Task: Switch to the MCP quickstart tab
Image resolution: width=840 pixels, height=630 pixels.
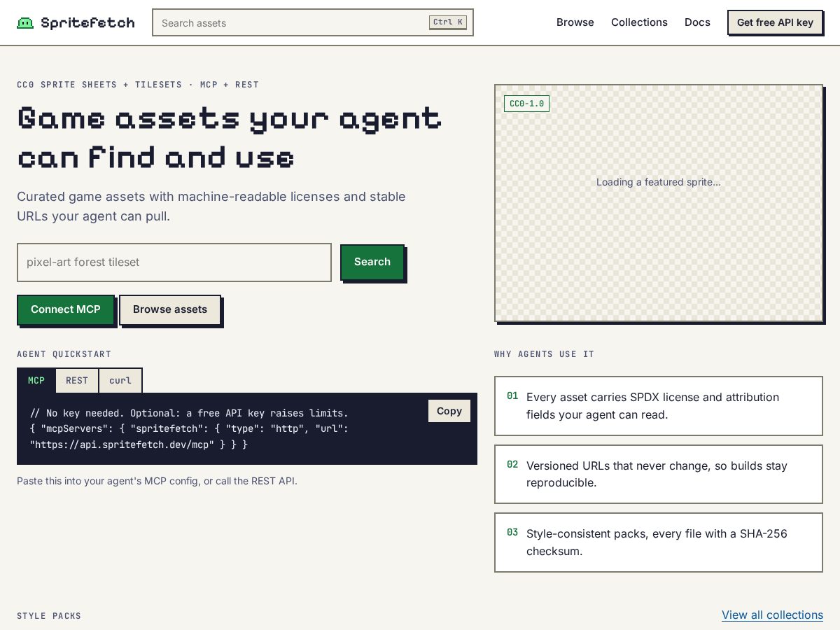Action: 36,381
